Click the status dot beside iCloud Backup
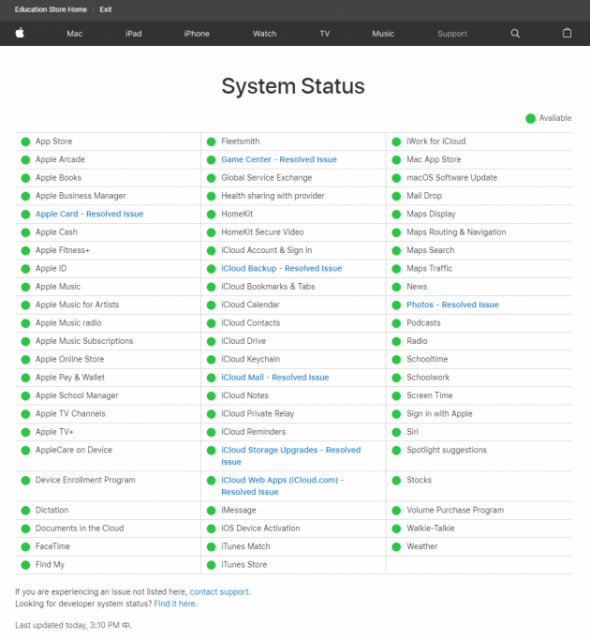 click(211, 269)
